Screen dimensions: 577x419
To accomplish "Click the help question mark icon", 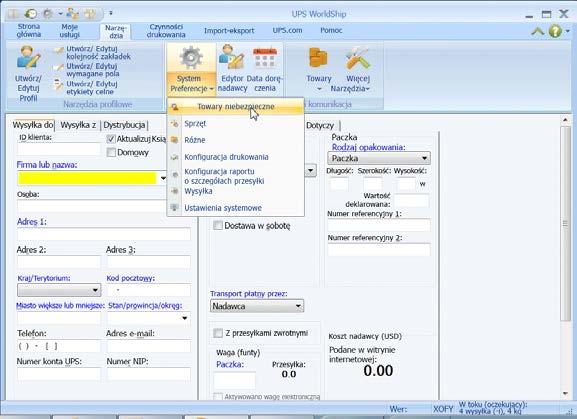I will [x=555, y=31].
